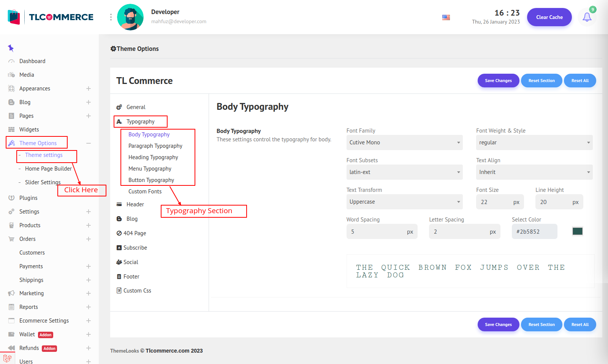The height and width of the screenshot is (364, 608).
Task: Open the Footer options section
Action: point(131,277)
